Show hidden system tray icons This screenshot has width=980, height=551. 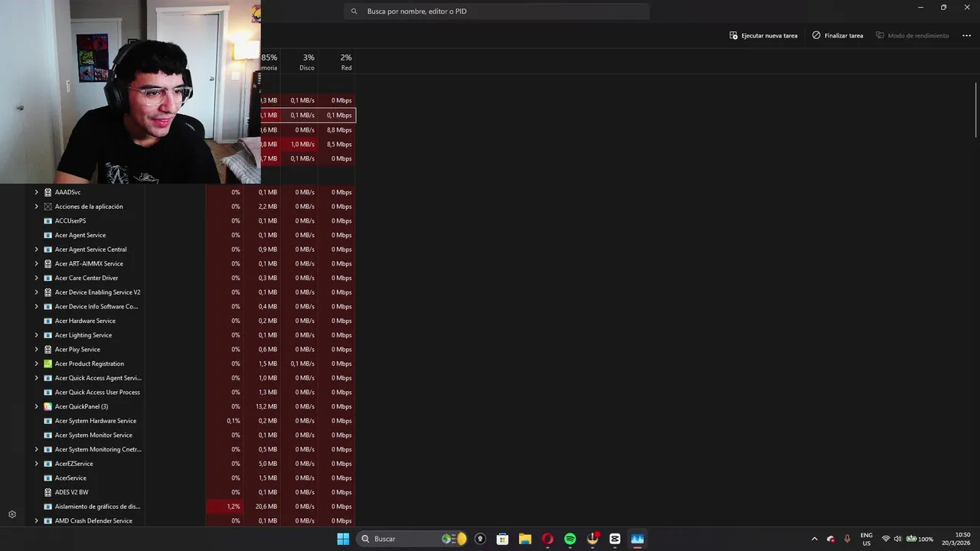[814, 539]
